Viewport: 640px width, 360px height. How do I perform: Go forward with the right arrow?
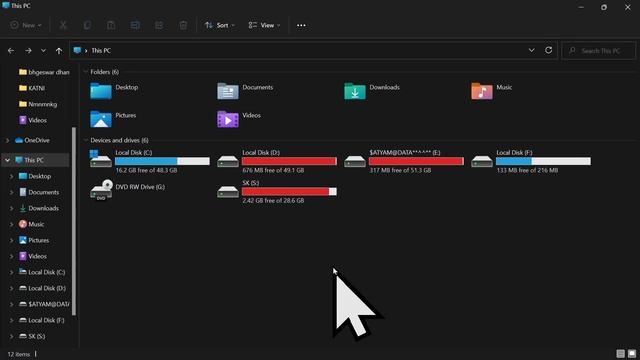[28, 51]
